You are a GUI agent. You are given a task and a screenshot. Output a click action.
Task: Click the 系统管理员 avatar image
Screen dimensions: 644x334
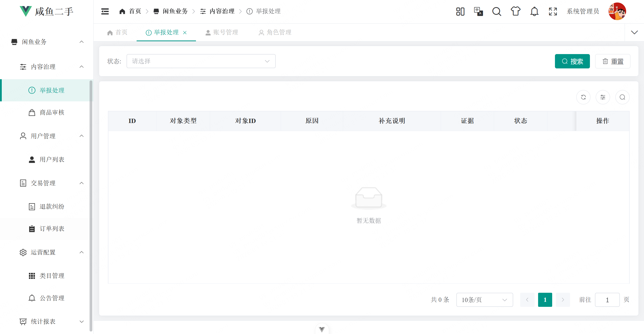tap(618, 11)
